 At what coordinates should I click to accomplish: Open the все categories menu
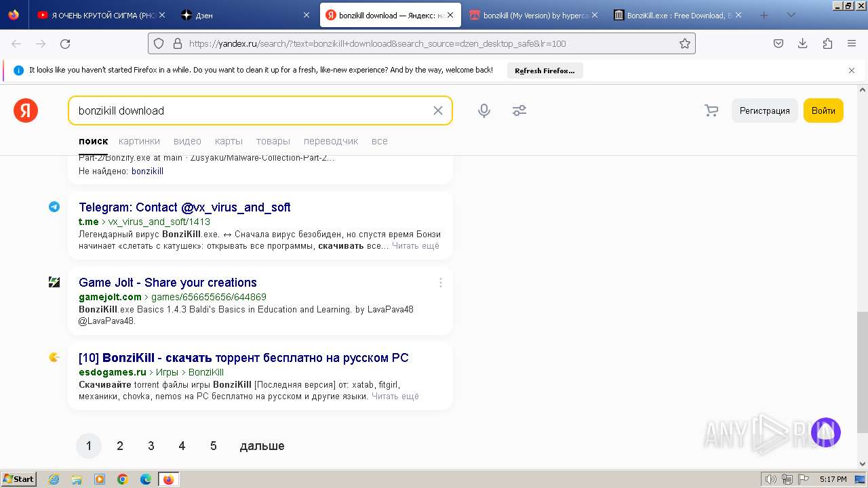380,141
